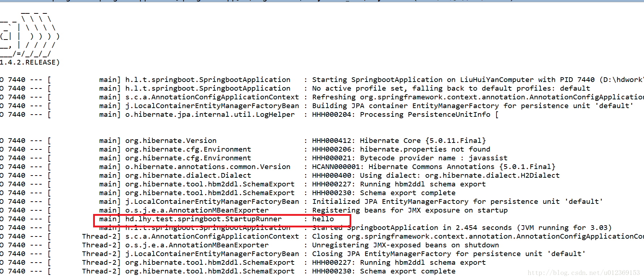Screen dimensions: 644x280
Task: Click 'Started SpringbootApplication in 2.454 seconds' message
Action: (x=462, y=228)
